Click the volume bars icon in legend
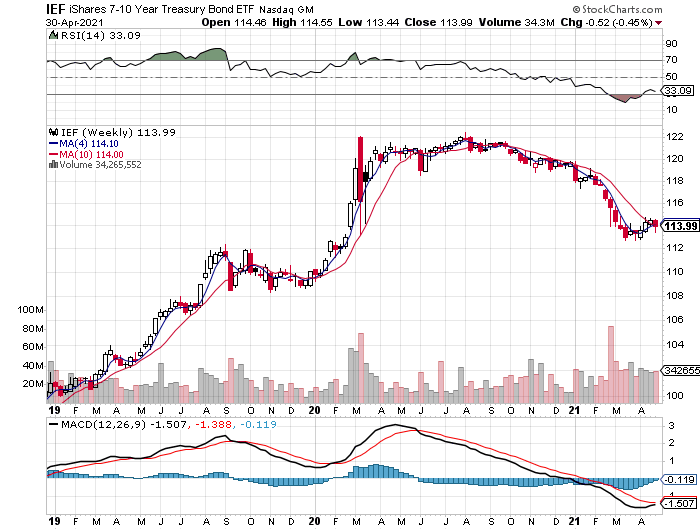The image size is (700, 530). [x=52, y=165]
